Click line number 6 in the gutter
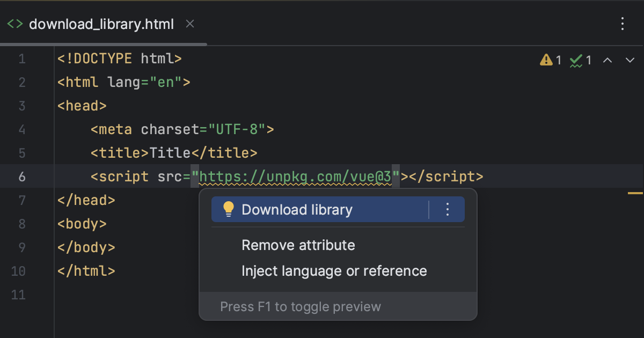644x338 pixels. (22, 176)
